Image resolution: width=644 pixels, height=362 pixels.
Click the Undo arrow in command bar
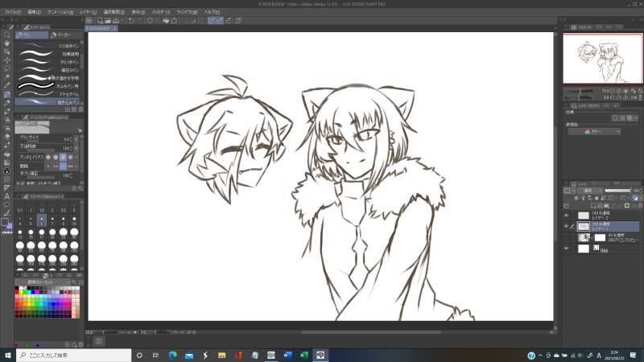131,20
